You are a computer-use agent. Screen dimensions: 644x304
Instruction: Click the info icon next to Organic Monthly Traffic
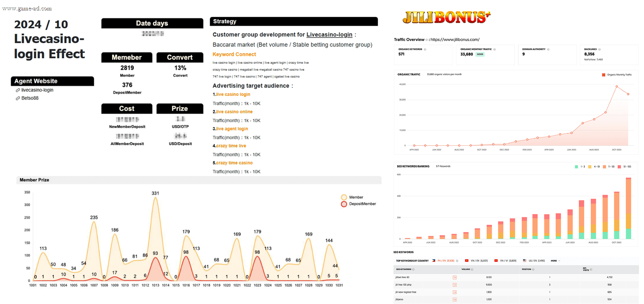[x=495, y=49]
